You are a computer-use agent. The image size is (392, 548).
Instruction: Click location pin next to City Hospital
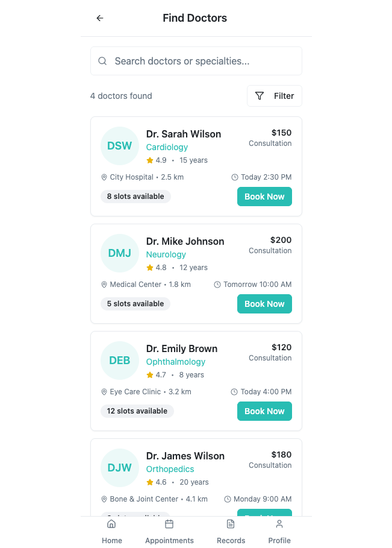104,177
